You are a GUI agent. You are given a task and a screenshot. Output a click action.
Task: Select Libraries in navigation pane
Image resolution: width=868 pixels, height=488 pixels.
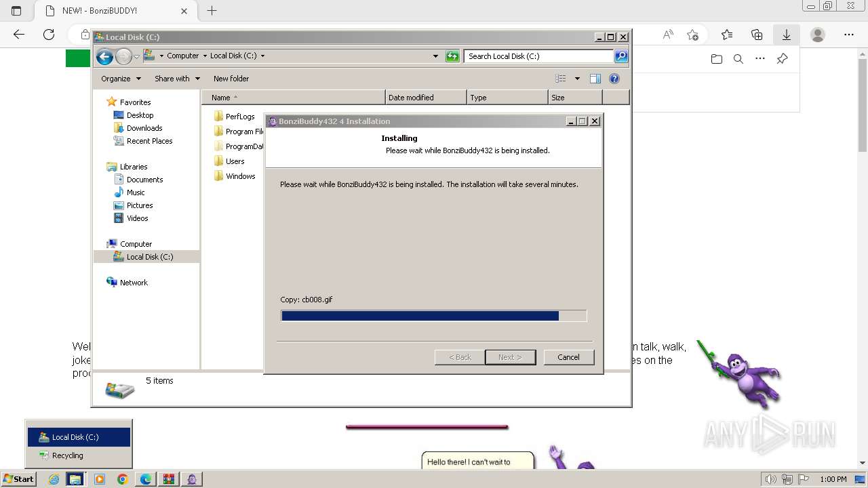[134, 167]
